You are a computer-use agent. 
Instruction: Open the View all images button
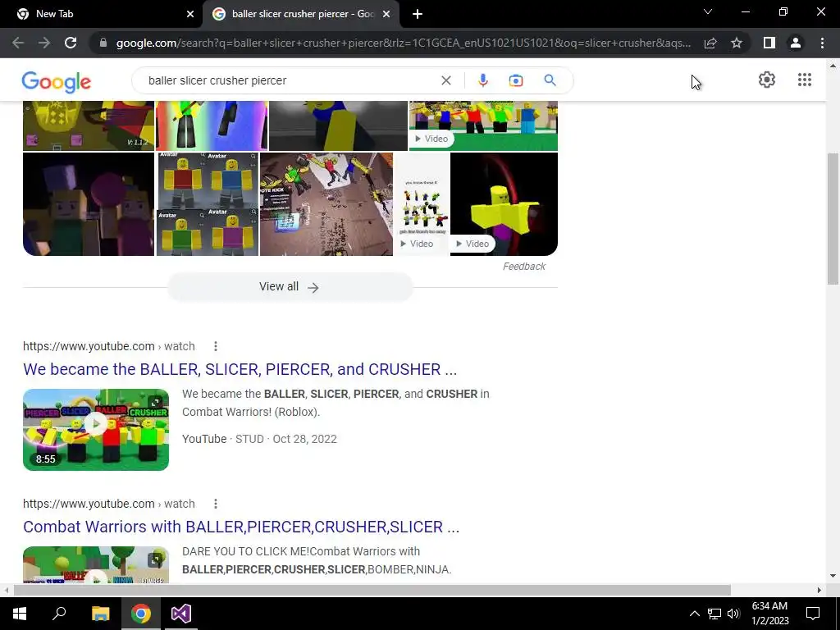[290, 286]
